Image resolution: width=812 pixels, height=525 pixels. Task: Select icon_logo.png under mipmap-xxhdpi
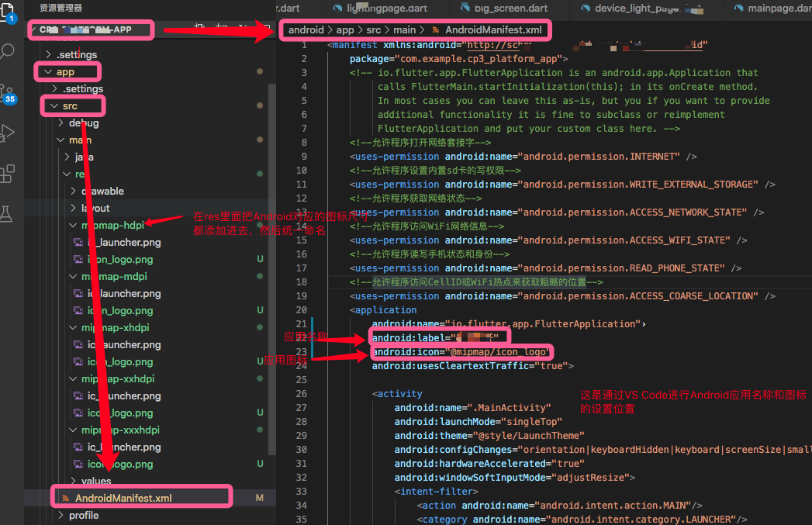[x=120, y=413]
